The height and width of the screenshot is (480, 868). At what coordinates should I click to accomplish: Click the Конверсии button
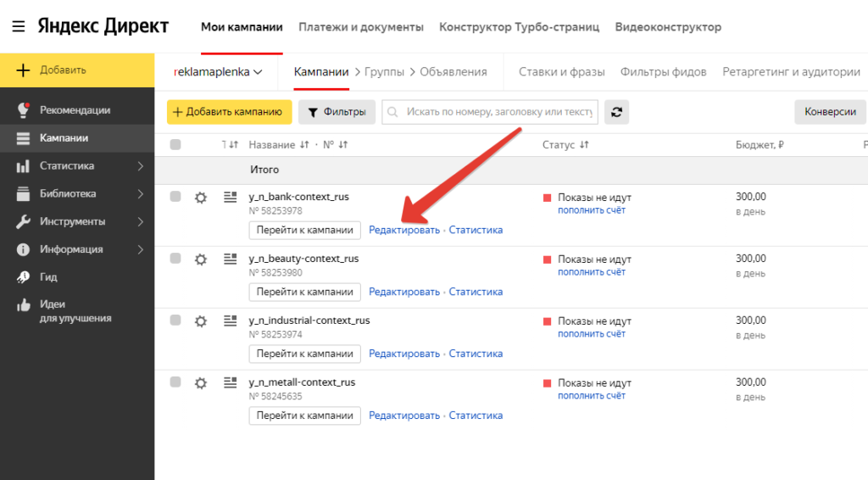click(831, 112)
